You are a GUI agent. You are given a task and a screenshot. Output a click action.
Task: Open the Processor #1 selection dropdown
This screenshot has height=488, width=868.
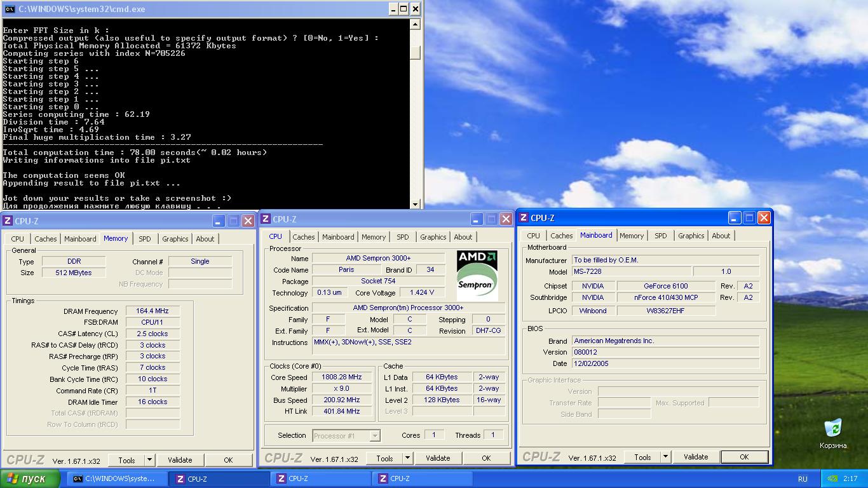(346, 436)
